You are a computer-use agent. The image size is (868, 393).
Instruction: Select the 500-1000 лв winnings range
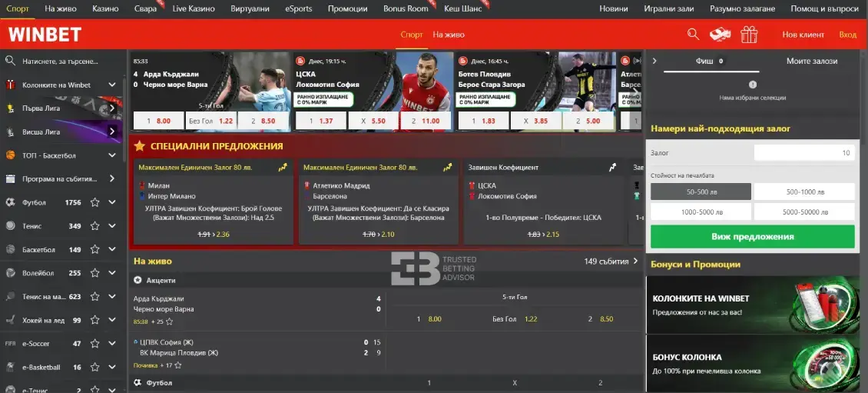804,192
